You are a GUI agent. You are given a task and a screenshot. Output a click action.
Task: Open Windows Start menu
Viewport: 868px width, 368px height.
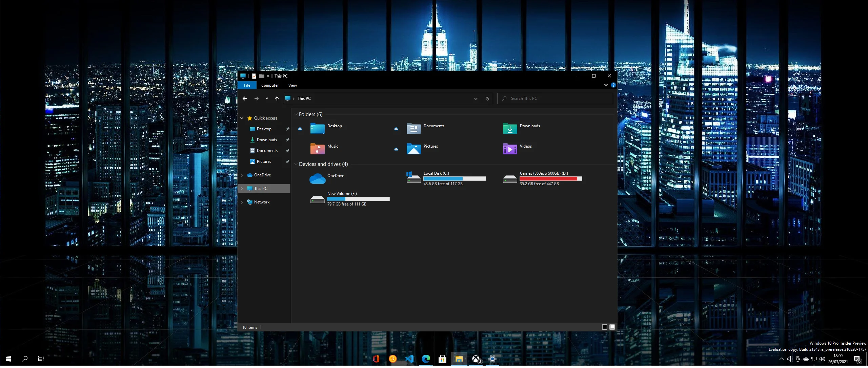tap(8, 359)
